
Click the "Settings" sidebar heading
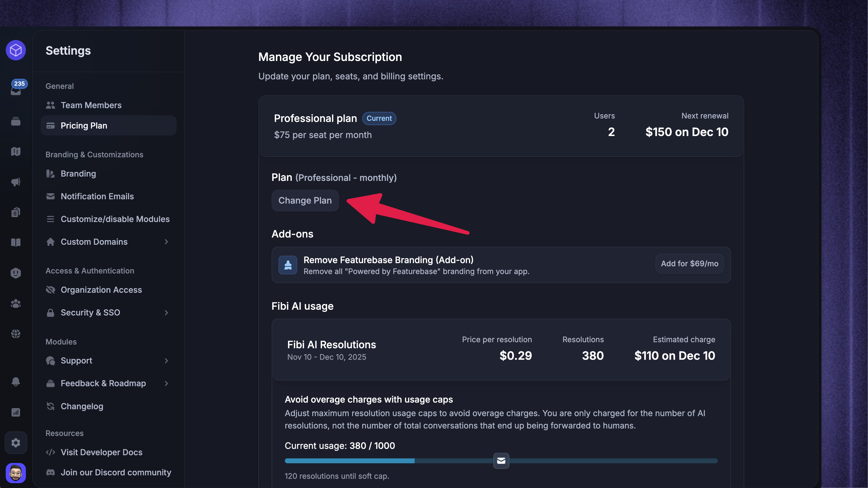click(68, 51)
